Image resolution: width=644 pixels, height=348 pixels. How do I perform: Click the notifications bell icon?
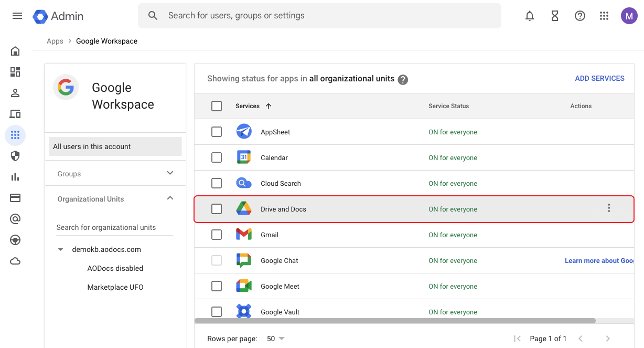[530, 16]
